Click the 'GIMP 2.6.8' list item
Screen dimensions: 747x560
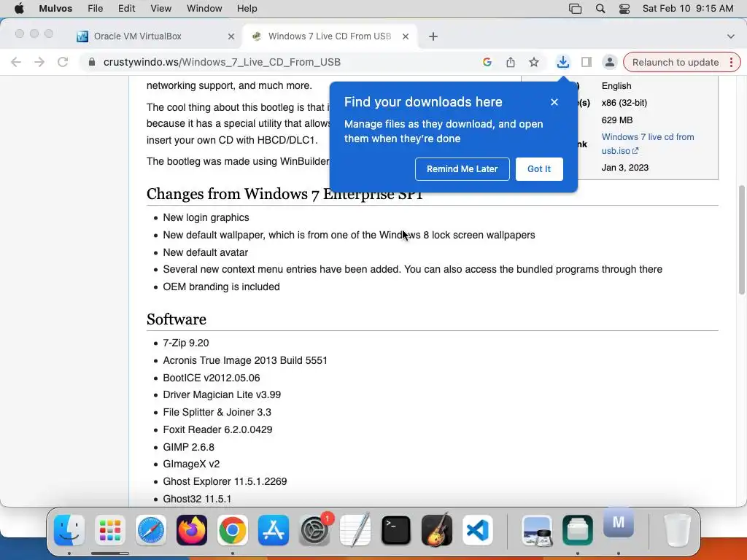tap(188, 447)
